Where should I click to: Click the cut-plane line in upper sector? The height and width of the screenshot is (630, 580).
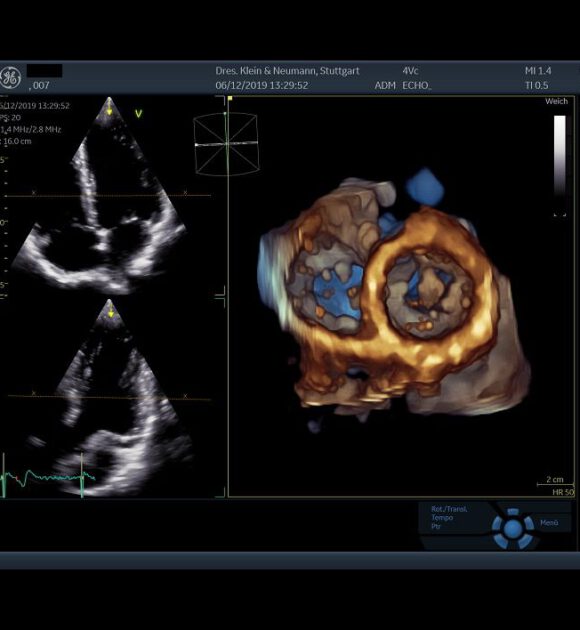(x=108, y=196)
